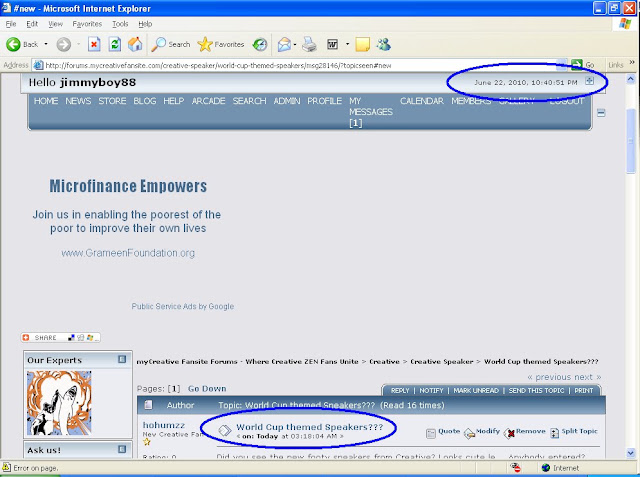Click Quote on hohumzz post
The width and height of the screenshot is (640, 477).
[x=443, y=432]
